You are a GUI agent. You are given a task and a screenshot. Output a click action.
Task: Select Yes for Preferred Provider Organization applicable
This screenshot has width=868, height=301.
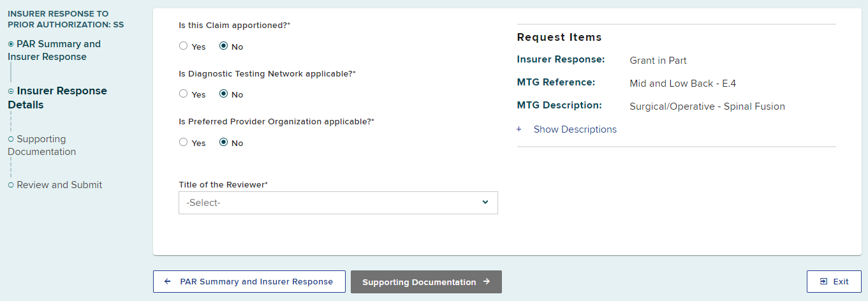pos(184,142)
